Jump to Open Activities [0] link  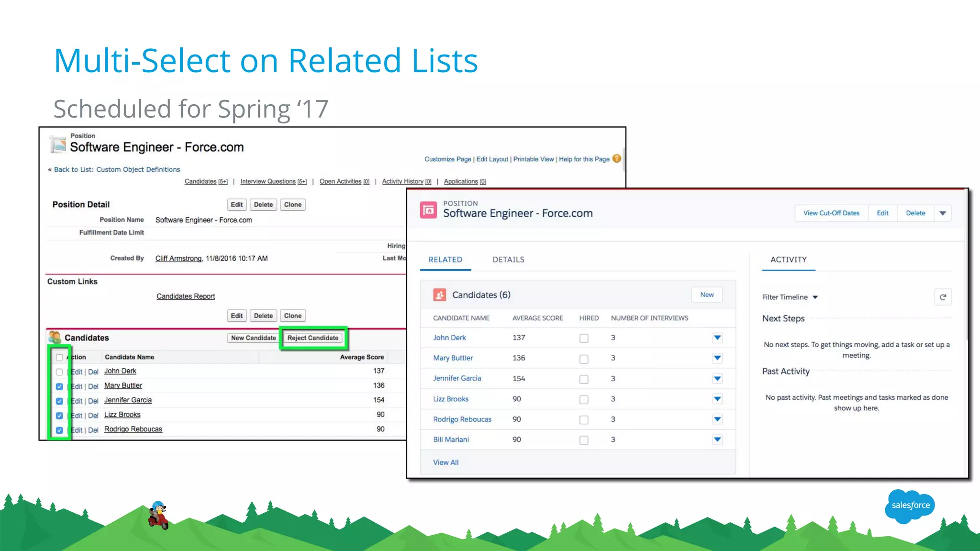pyautogui.click(x=345, y=181)
